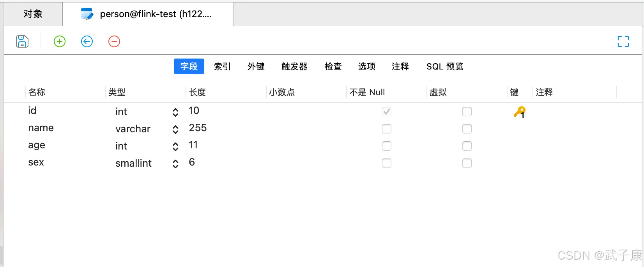This screenshot has width=644, height=267.
Task: Open the type dropdown for the id field
Action: tap(175, 112)
